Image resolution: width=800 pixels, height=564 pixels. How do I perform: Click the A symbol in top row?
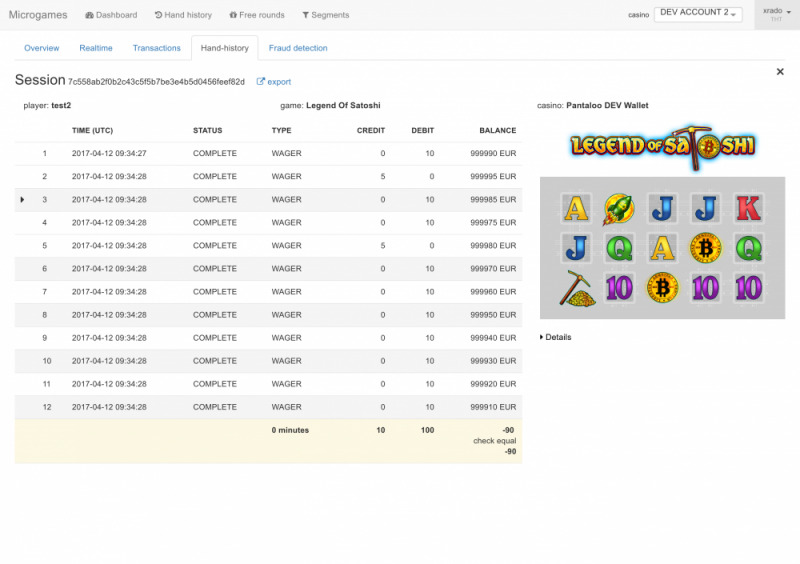click(x=576, y=209)
